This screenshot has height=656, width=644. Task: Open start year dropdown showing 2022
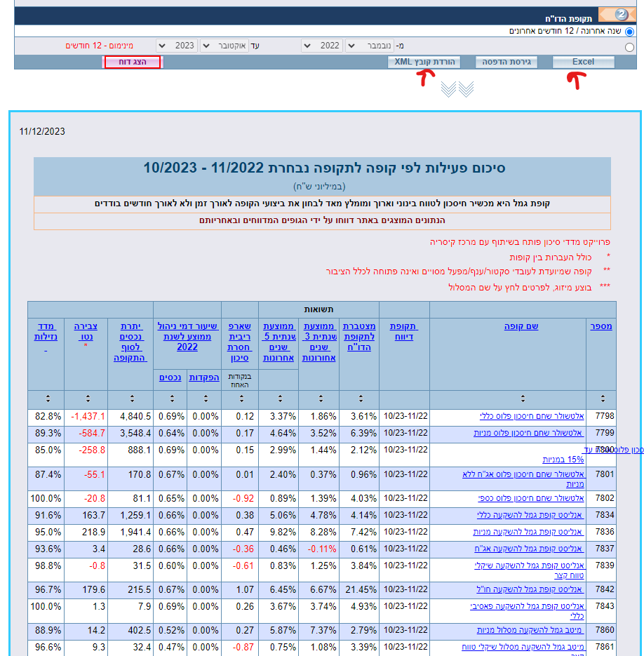[x=322, y=46]
